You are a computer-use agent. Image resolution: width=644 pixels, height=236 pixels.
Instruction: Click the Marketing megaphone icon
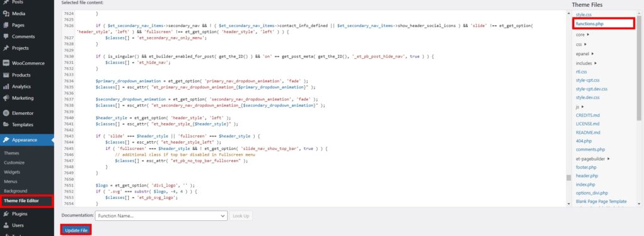6,98
